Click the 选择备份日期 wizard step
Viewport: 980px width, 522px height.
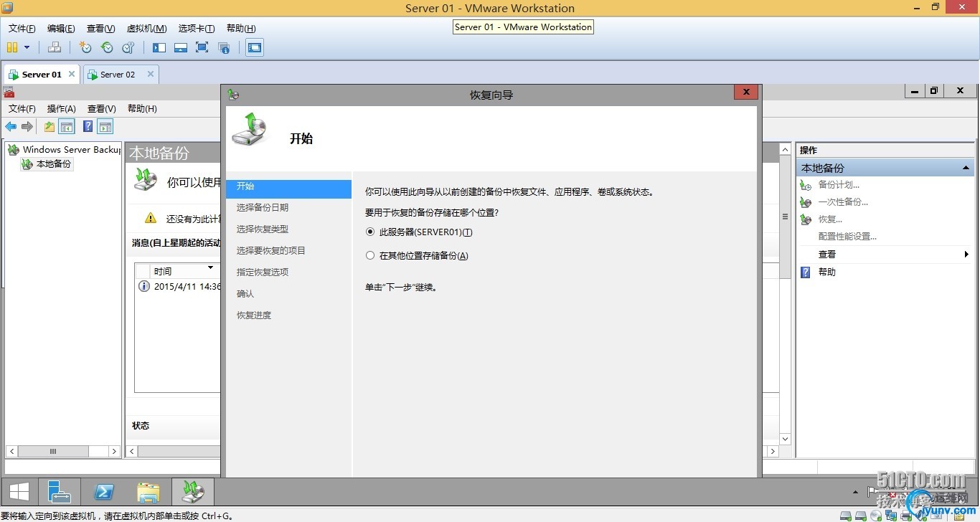point(263,208)
